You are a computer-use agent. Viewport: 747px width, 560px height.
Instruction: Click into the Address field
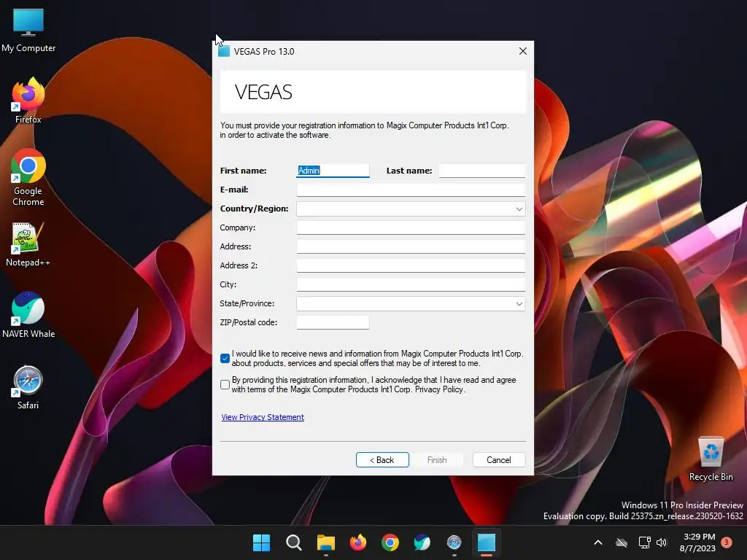click(411, 246)
